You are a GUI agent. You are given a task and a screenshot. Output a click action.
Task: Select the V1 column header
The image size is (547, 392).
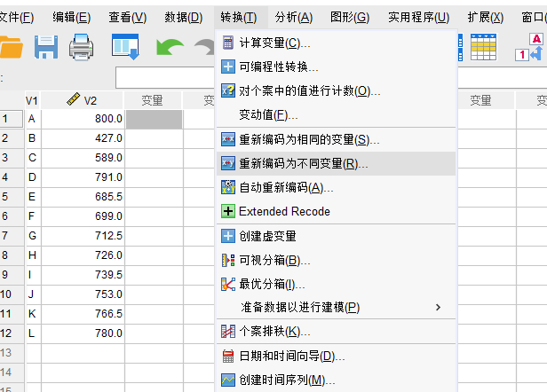tap(33, 101)
